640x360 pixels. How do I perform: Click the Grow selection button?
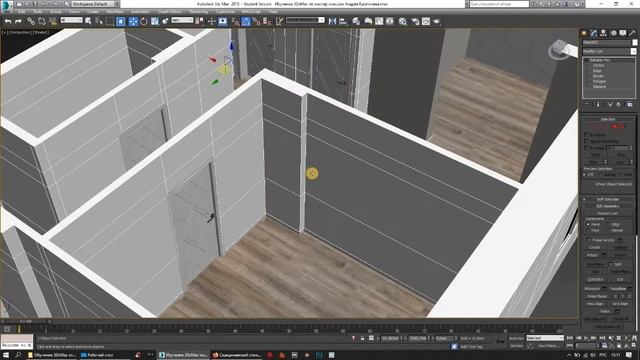click(621, 155)
